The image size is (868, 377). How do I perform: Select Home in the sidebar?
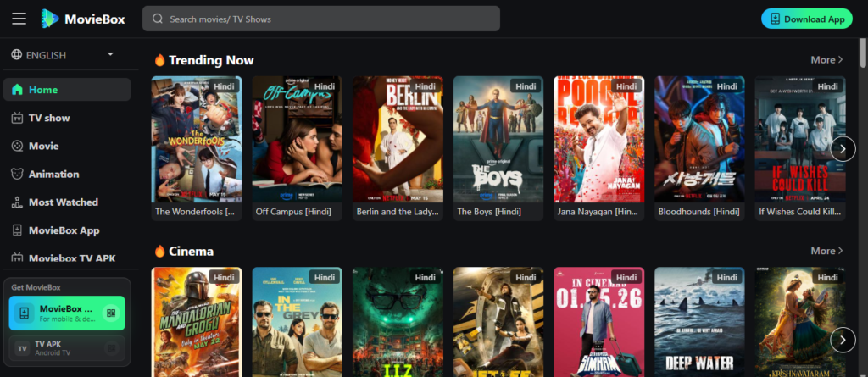(x=67, y=90)
